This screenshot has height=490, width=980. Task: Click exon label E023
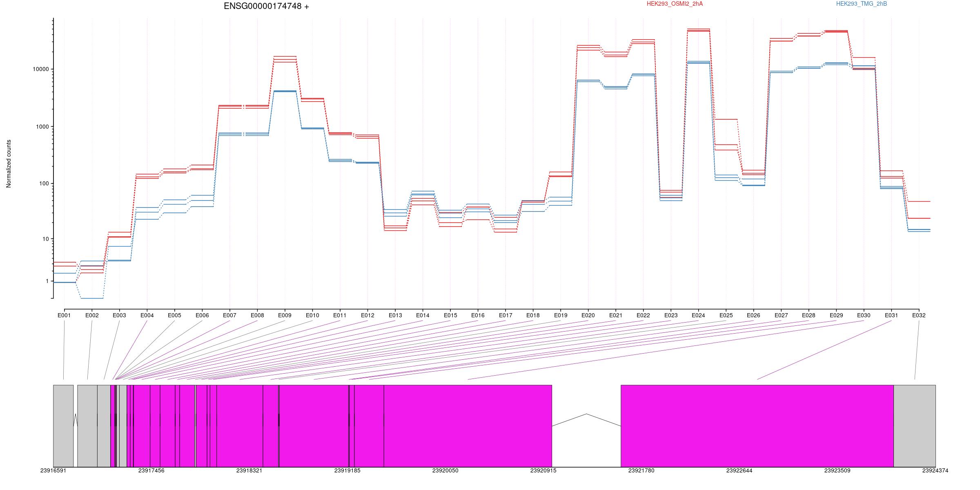671,315
